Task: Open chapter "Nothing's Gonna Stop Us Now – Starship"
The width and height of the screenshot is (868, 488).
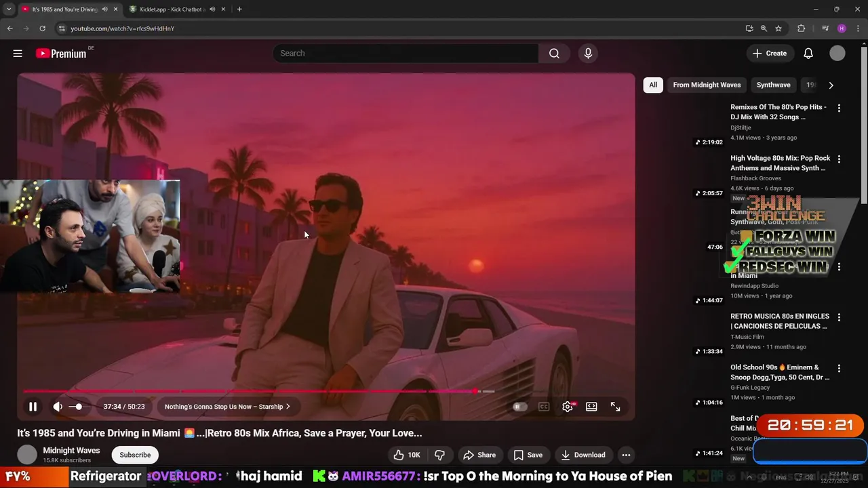Action: coord(227,407)
